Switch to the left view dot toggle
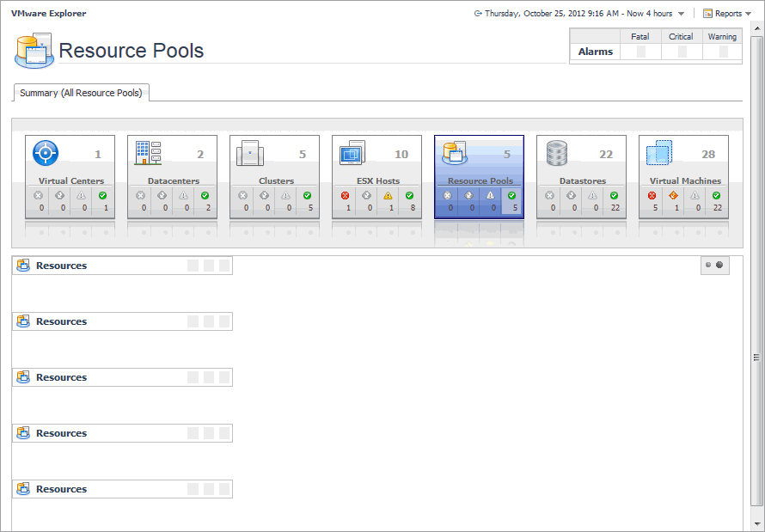Image resolution: width=765 pixels, height=532 pixels. 708,266
